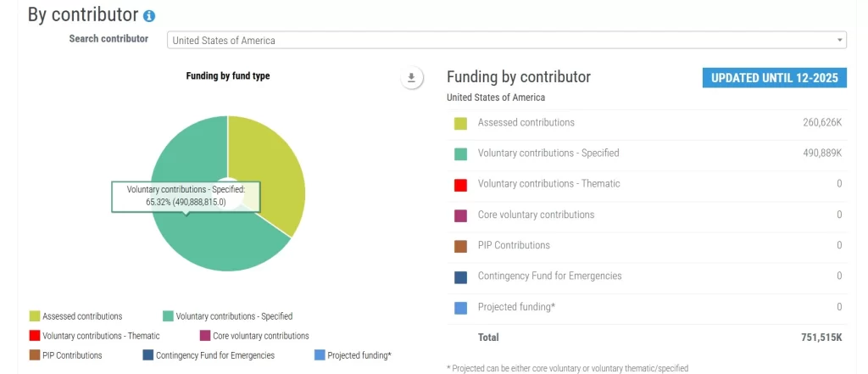Screen dimensions: 868x374
Task: Toggle Core voluntary contributions legend entry
Action: tap(253, 336)
